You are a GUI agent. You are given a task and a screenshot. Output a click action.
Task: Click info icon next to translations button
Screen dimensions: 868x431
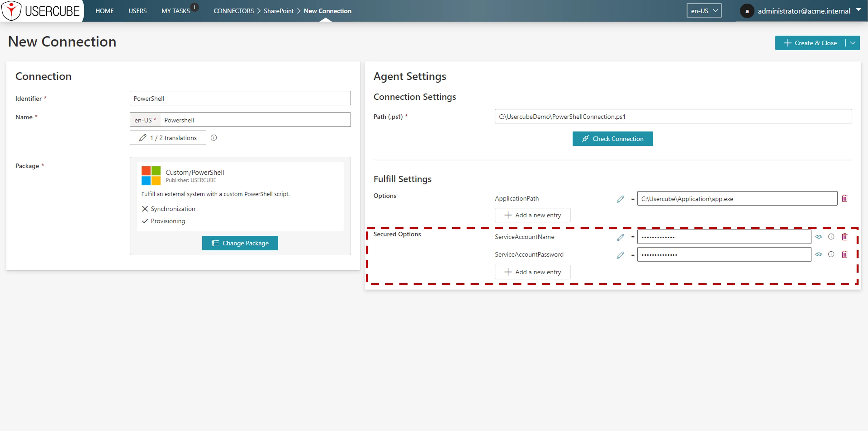[x=214, y=138]
